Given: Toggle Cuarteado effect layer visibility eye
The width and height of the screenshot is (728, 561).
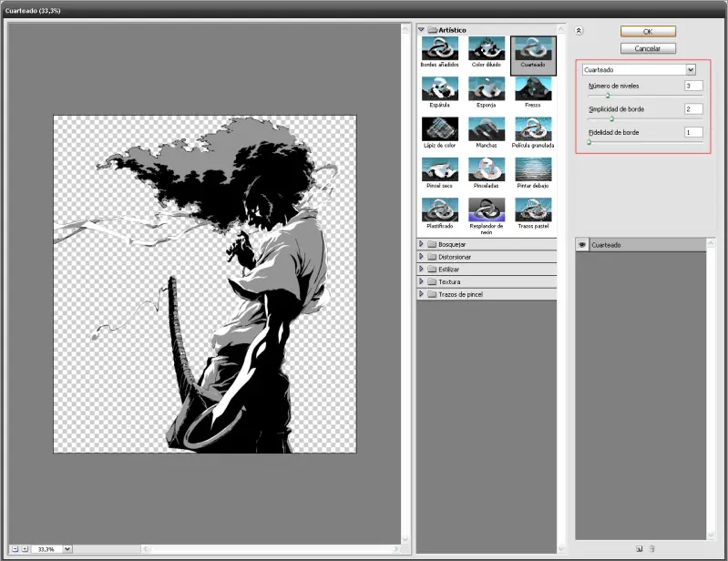Looking at the screenshot, I should coord(582,245).
